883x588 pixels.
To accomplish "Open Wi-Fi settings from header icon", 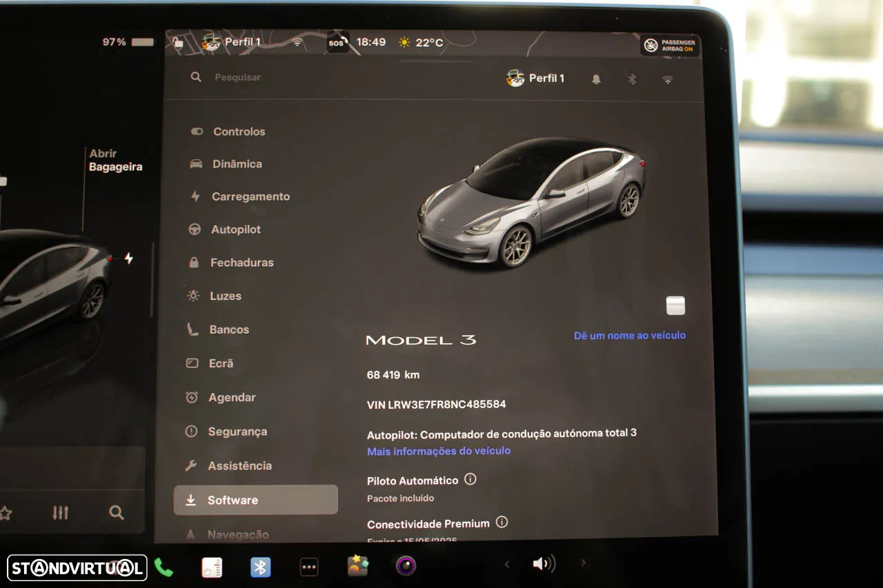I will 667,79.
